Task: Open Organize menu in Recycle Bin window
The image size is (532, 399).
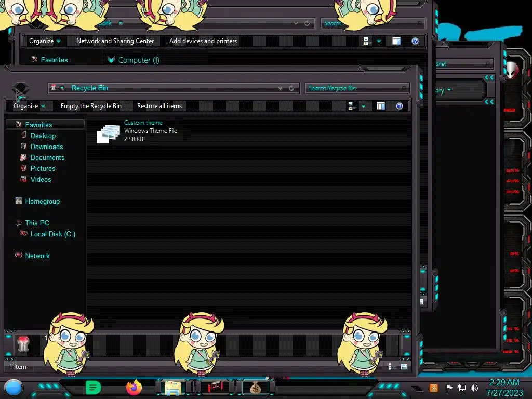Action: [x=29, y=106]
